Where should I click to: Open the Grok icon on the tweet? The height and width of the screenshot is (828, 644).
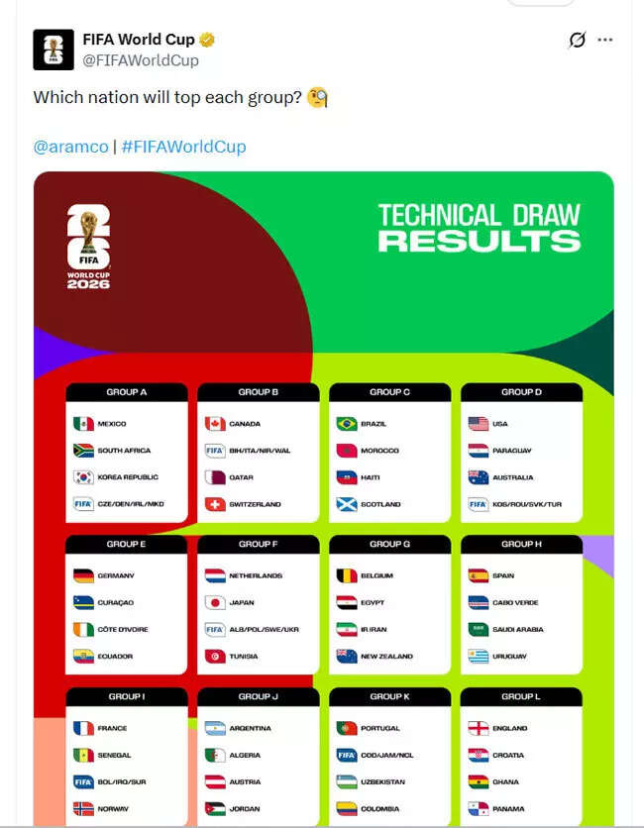(577, 41)
